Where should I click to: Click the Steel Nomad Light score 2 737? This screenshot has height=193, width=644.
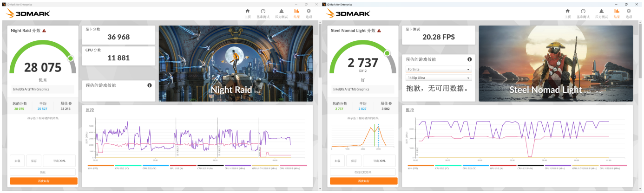(363, 63)
